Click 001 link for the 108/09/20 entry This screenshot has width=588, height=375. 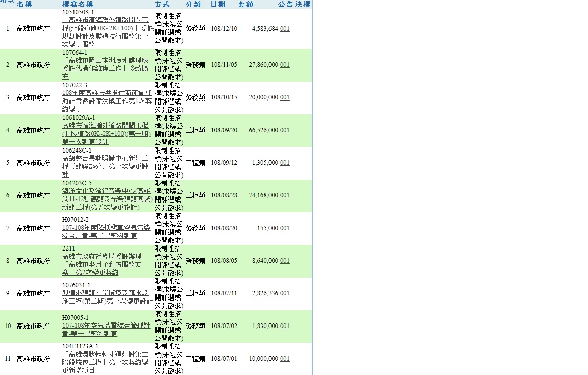coord(285,130)
